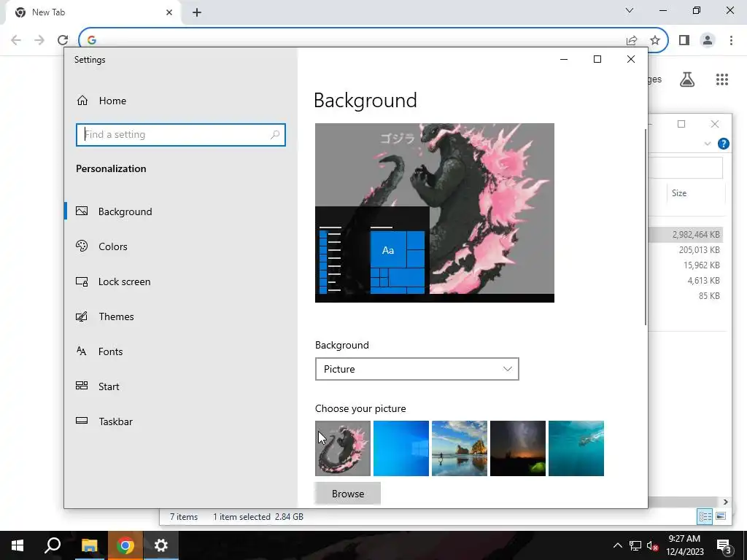This screenshot has height=560, width=747.
Task: Open the Chrome tab search chevron
Action: tap(630, 10)
